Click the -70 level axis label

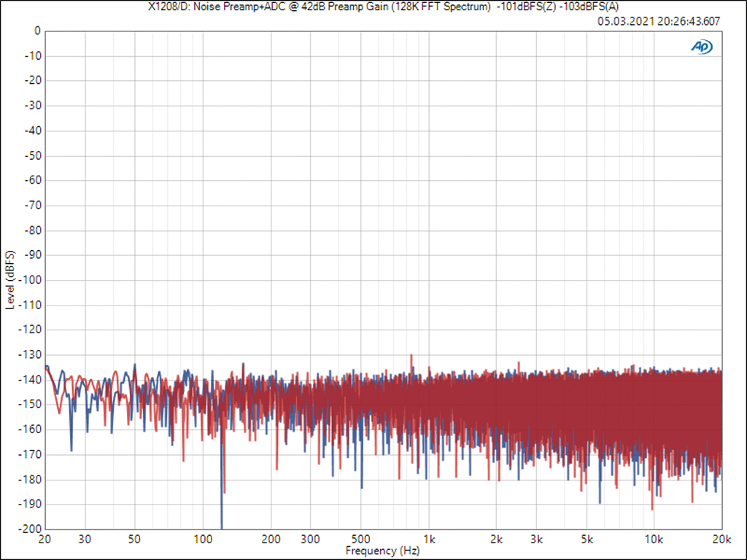point(33,205)
